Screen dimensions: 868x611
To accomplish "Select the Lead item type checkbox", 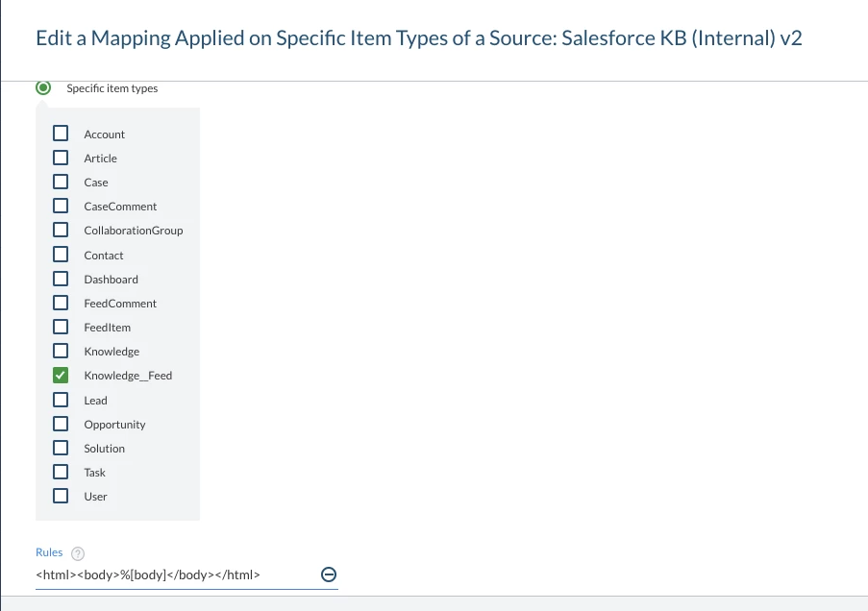I will [61, 399].
